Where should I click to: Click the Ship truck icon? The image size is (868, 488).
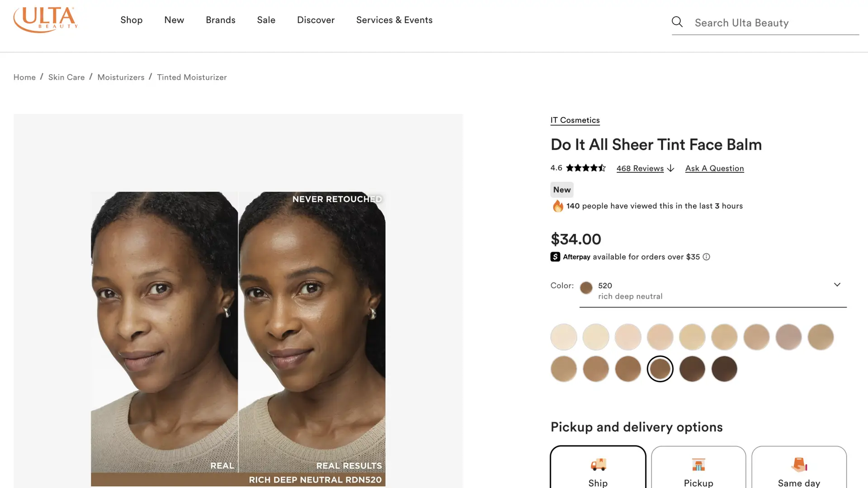pyautogui.click(x=598, y=464)
